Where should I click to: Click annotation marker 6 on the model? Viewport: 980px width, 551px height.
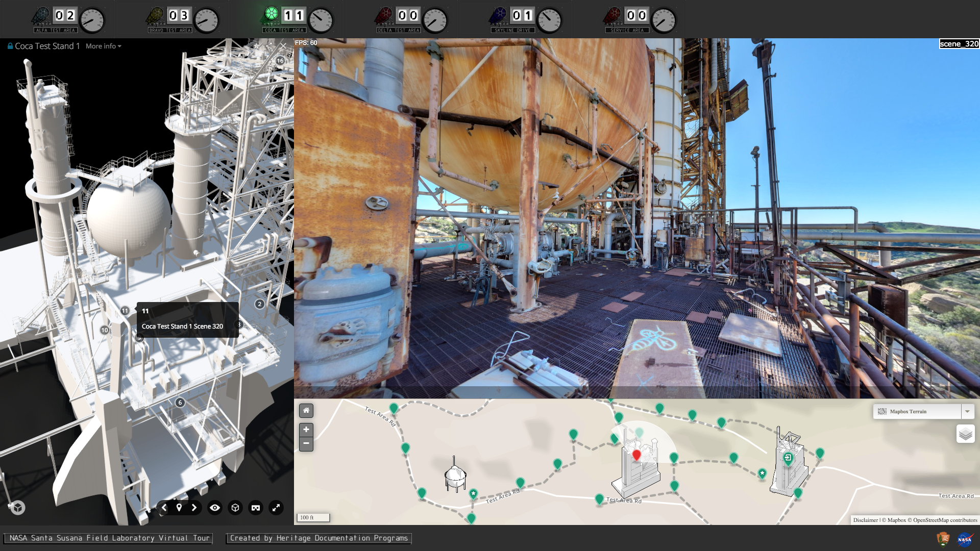180,403
